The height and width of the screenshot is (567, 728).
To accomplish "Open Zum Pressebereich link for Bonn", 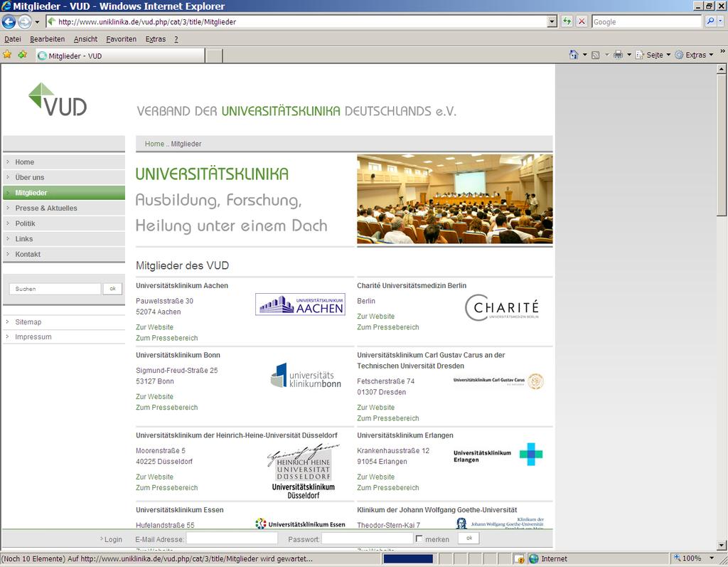I will [166, 408].
